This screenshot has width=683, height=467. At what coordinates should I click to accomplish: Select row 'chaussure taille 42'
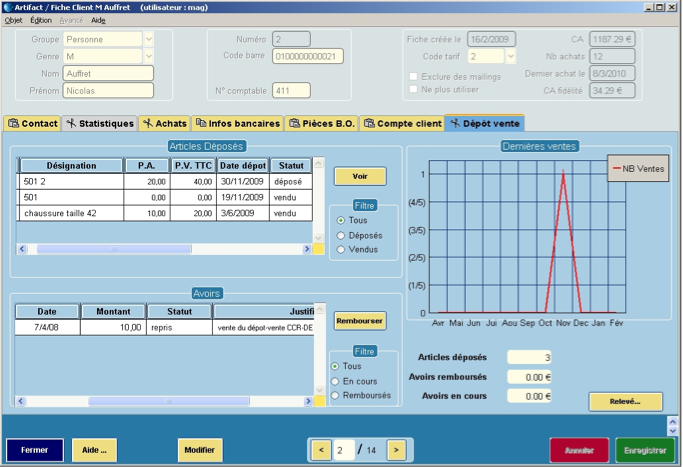pos(165,213)
